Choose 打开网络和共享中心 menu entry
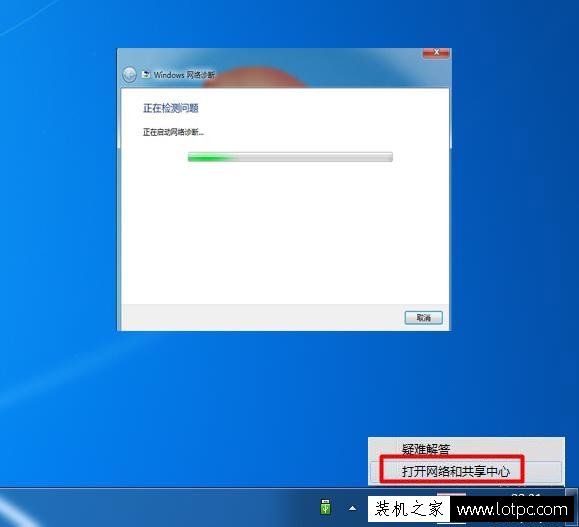579x527 pixels. click(x=456, y=471)
